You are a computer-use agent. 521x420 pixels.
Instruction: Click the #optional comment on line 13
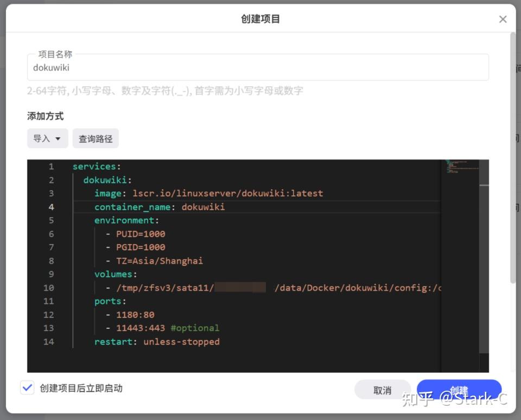pyautogui.click(x=195, y=328)
